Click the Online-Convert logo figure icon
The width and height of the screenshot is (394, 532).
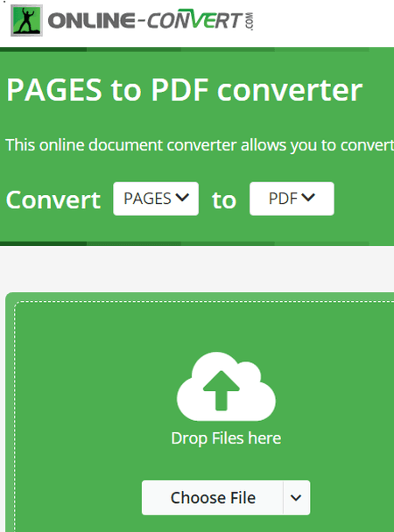[x=26, y=21]
